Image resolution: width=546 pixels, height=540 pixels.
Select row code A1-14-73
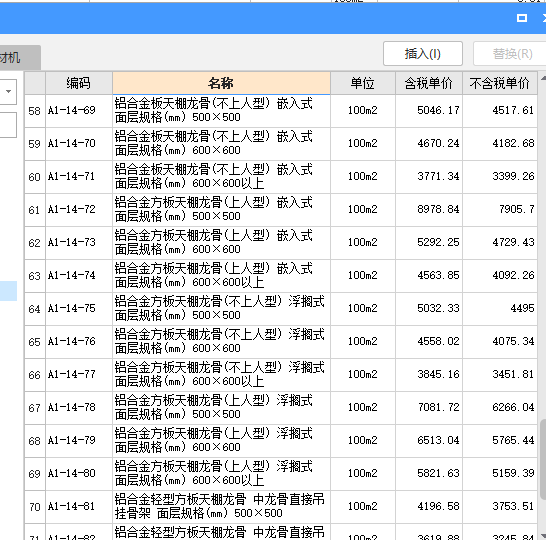point(79,243)
